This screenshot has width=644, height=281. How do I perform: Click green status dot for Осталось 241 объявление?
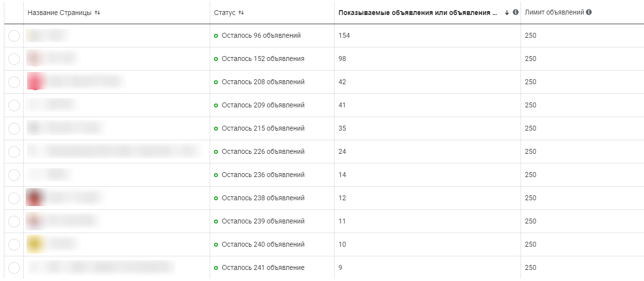(216, 268)
